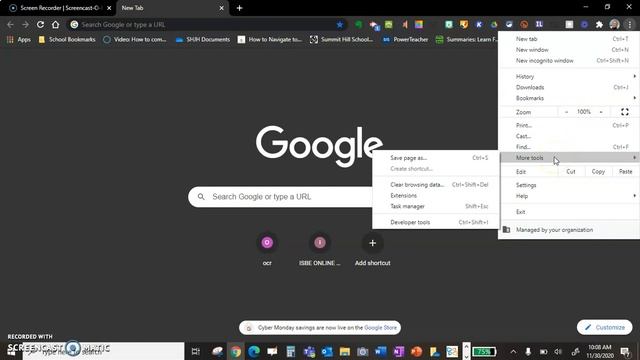Open OneNote from the taskbar
The width and height of the screenshot is (640, 360).
tap(398, 351)
